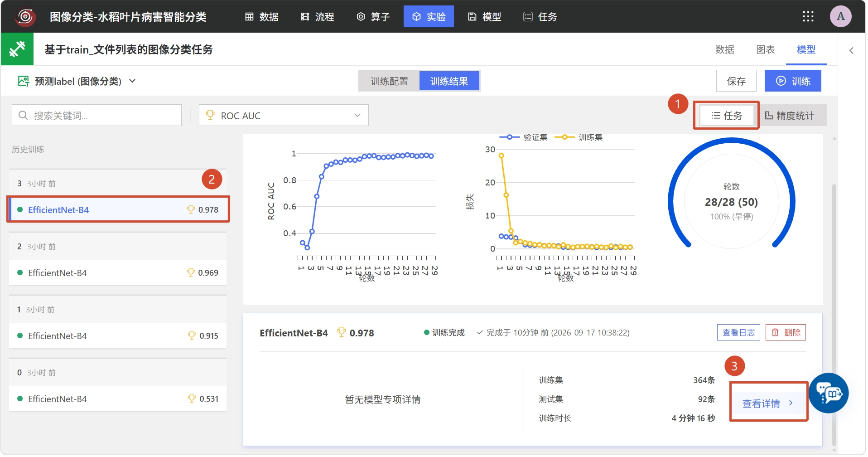This screenshot has width=868, height=457.
Task: Switch to the blue 模型 tab on the right
Action: pyautogui.click(x=806, y=49)
